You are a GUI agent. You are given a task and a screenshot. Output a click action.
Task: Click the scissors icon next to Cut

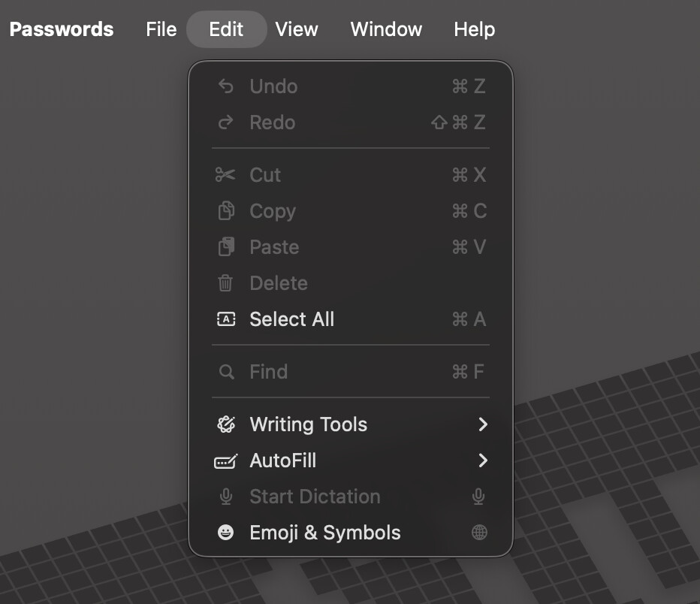pyautogui.click(x=225, y=175)
